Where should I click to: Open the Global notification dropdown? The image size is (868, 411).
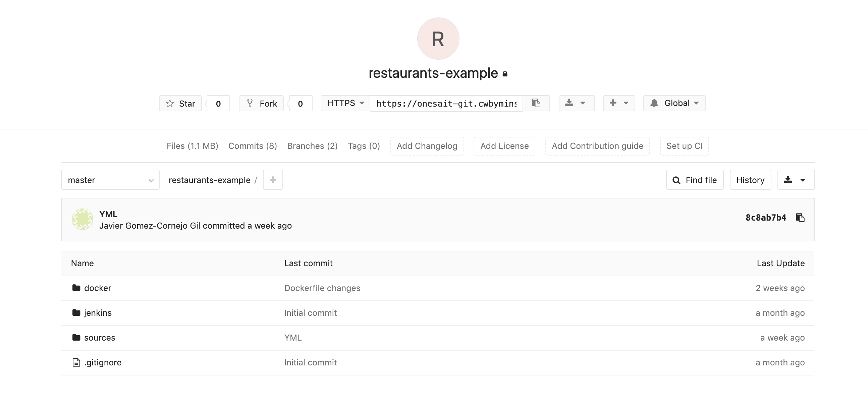674,103
